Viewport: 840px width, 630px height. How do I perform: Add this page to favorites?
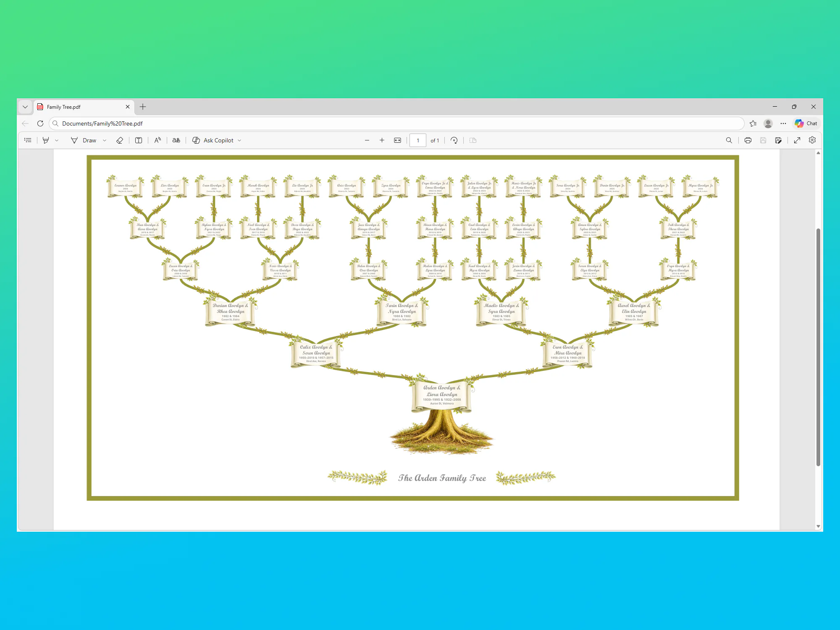point(753,123)
